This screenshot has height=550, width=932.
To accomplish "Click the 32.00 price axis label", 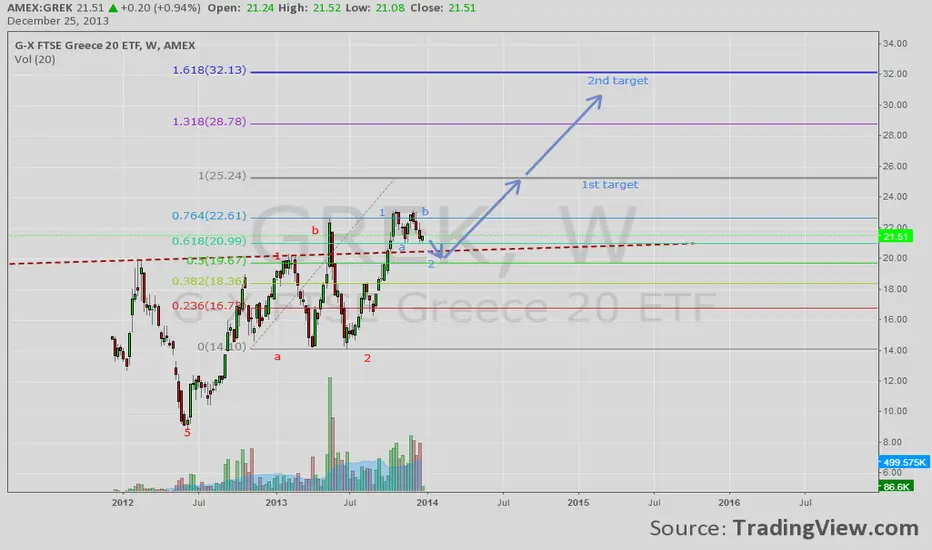I will coord(895,74).
